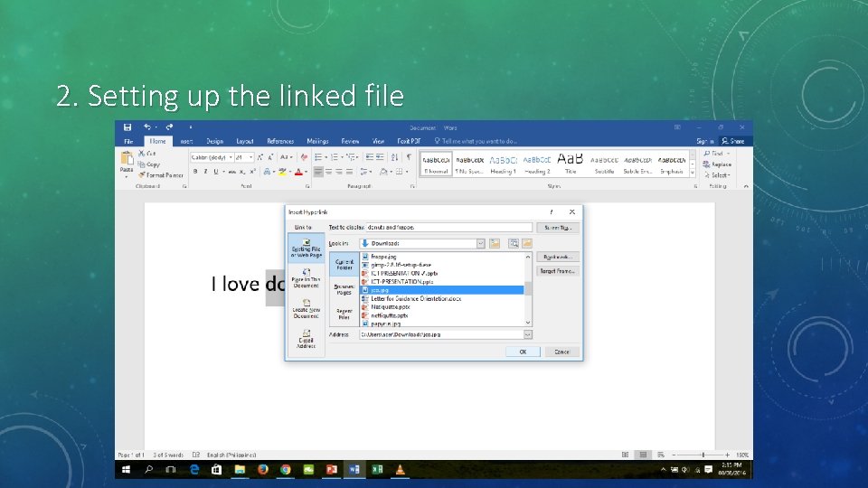Viewport: 868px width, 488px height.
Task: Toggle Superscript formatting
Action: [x=253, y=172]
